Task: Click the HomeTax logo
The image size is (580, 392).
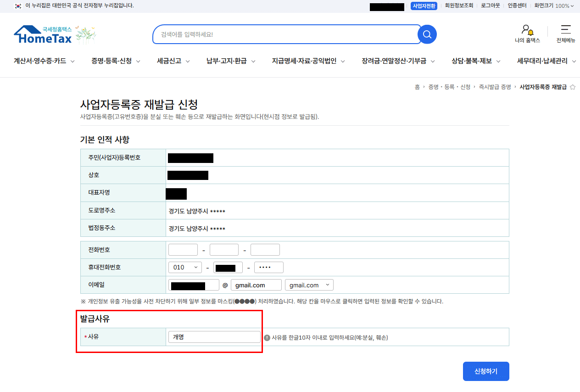Action: 45,34
